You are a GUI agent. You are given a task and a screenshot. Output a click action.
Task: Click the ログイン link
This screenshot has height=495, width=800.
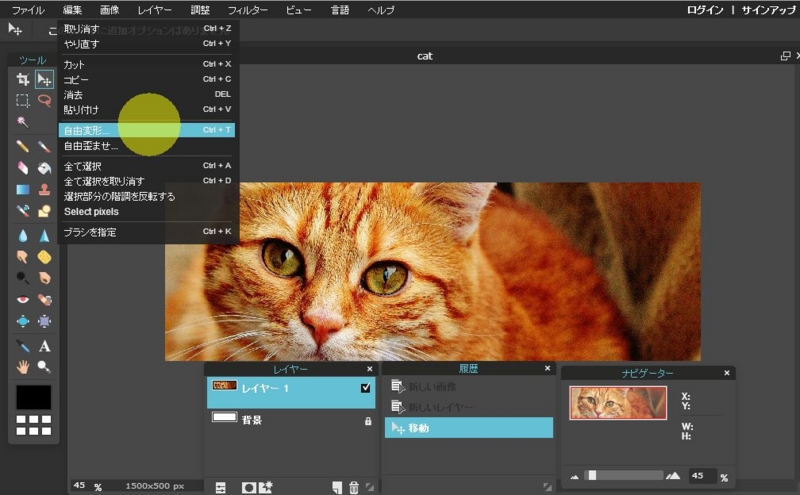click(x=705, y=10)
